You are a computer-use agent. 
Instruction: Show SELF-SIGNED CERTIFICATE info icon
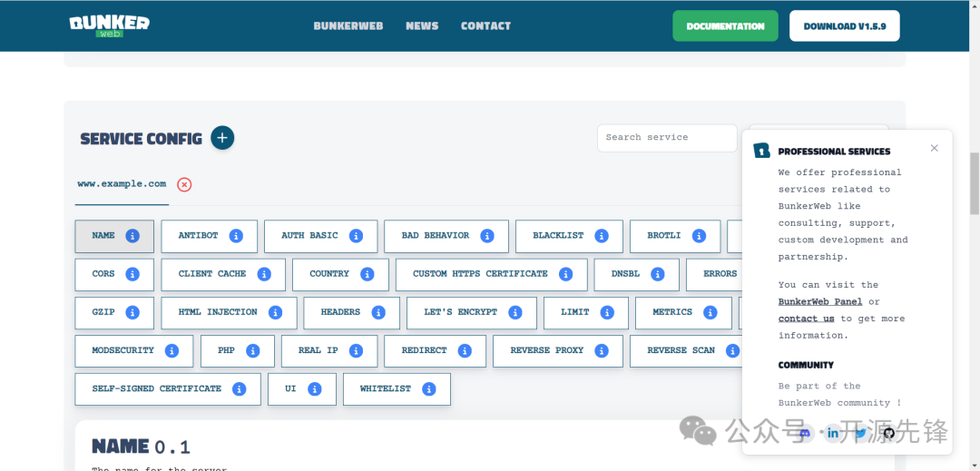coord(239,388)
